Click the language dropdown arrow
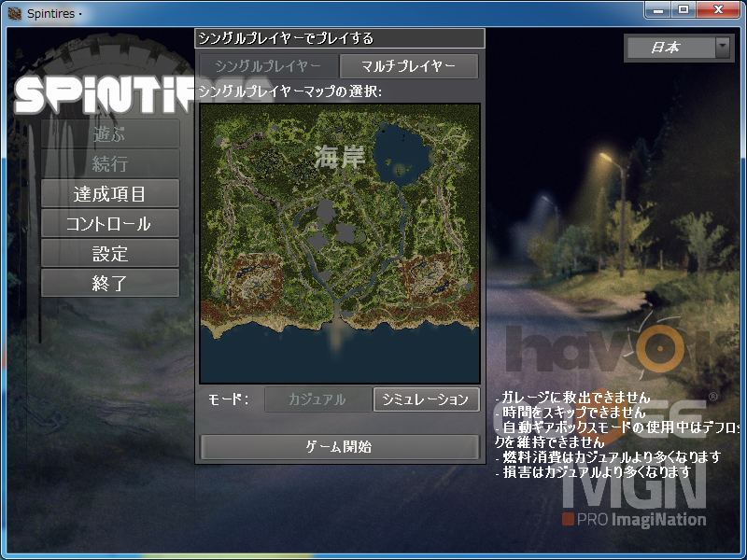The width and height of the screenshot is (747, 560). tap(723, 48)
